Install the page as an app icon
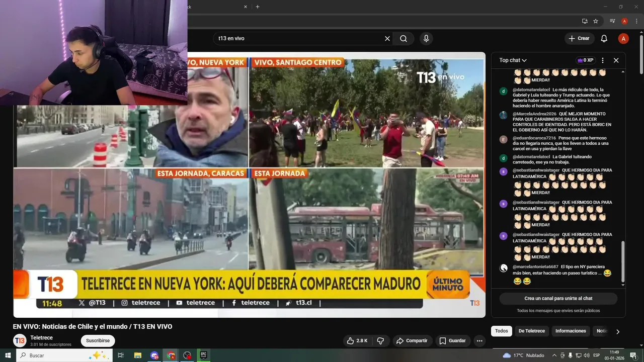The width and height of the screenshot is (644, 362). point(585,21)
